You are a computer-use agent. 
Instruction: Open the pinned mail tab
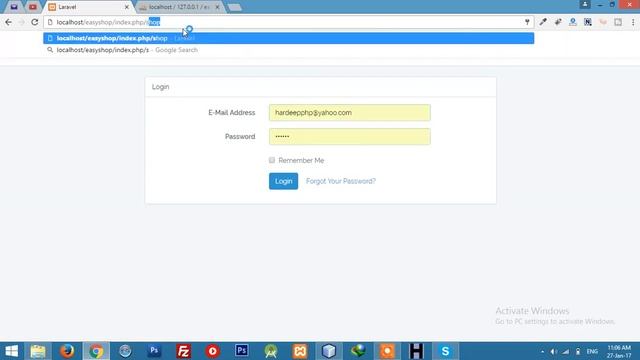pos(14,7)
